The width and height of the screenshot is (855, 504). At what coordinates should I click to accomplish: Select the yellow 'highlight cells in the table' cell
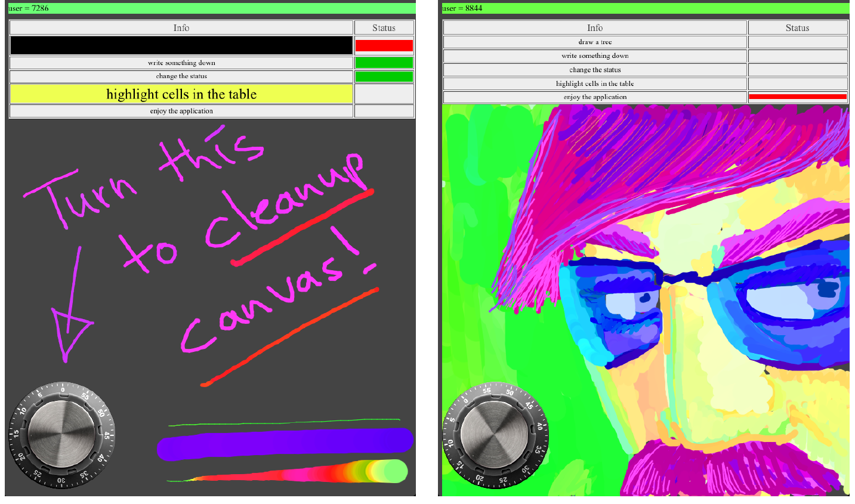[x=181, y=94]
